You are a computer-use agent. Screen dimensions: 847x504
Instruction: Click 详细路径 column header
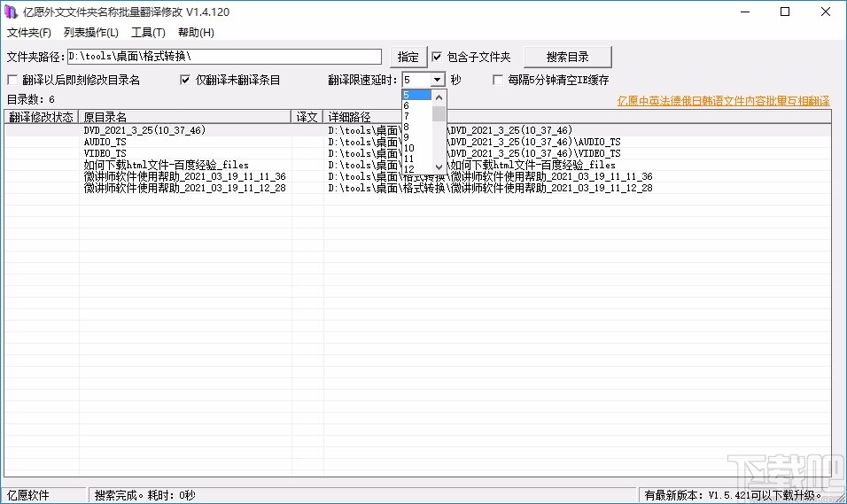pyautogui.click(x=577, y=117)
